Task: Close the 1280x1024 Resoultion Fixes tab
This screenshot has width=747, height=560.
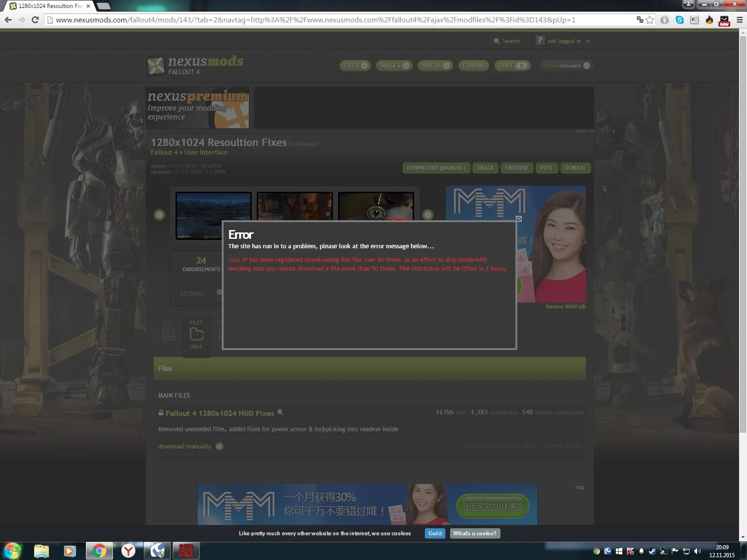Action: [x=88, y=6]
